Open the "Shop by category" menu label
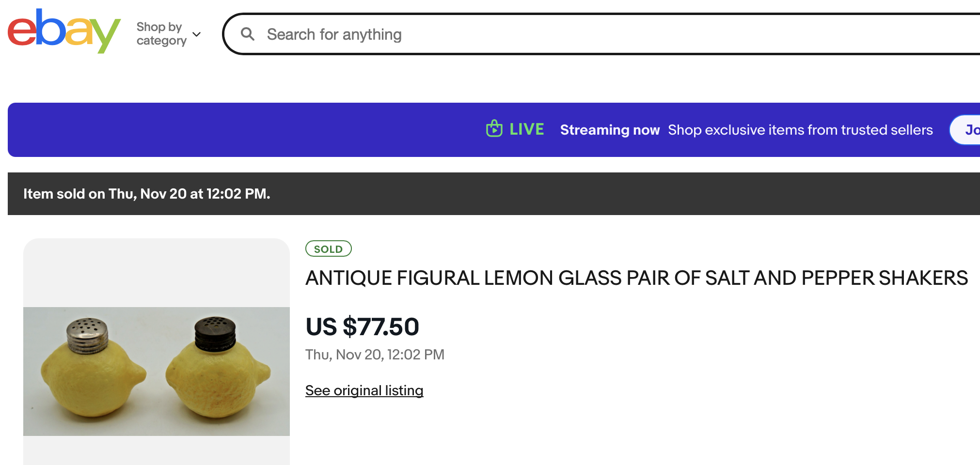The image size is (980, 465). pyautogui.click(x=161, y=34)
